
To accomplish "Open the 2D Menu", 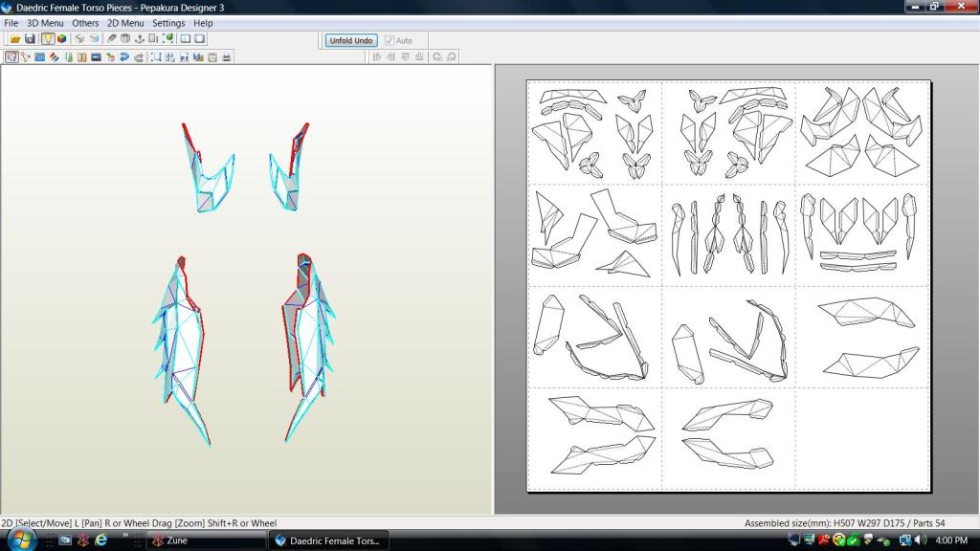I will click(x=125, y=23).
